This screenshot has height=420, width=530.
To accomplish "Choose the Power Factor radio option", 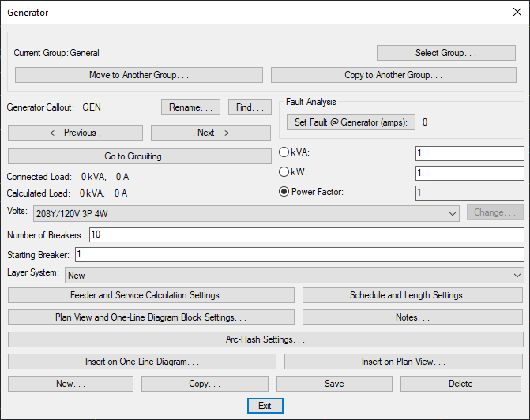I will pos(285,192).
